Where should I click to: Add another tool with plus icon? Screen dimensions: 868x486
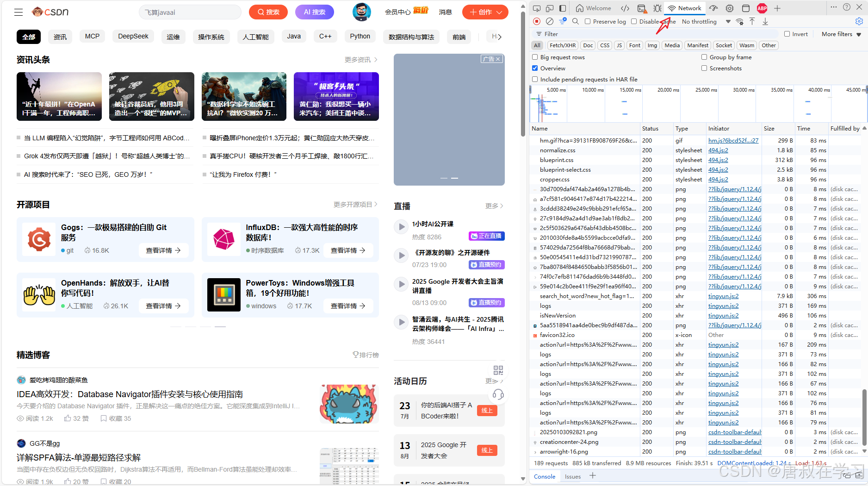777,8
